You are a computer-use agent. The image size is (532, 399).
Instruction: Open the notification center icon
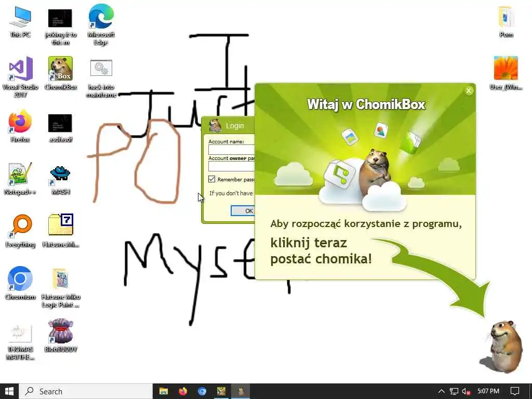tap(515, 391)
